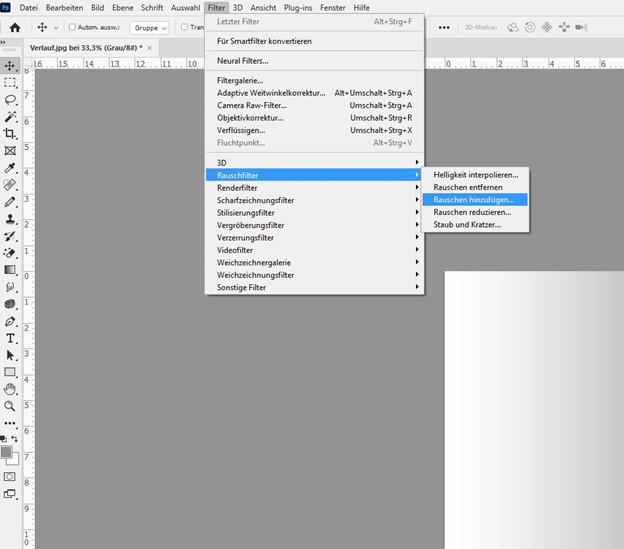Expand the Weichzeichnungsfilter submenu
624x549 pixels.
coord(314,275)
